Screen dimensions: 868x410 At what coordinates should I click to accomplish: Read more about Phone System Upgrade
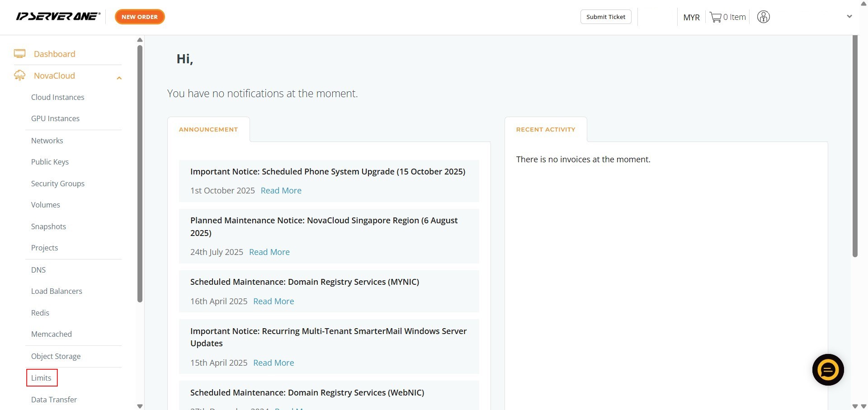(x=281, y=191)
